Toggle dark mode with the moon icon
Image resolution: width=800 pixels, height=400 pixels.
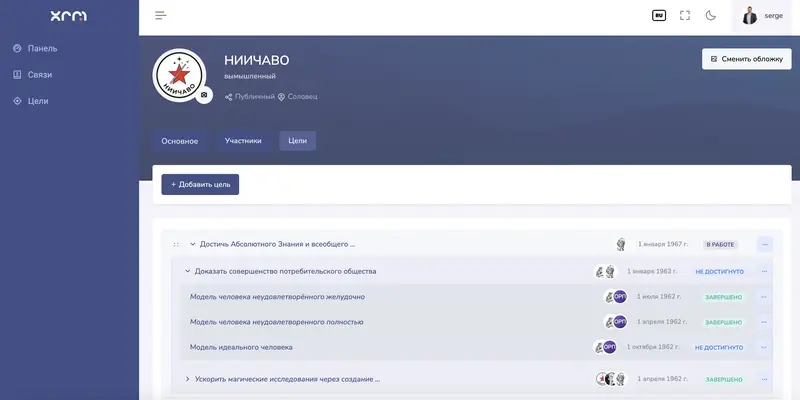tap(711, 16)
